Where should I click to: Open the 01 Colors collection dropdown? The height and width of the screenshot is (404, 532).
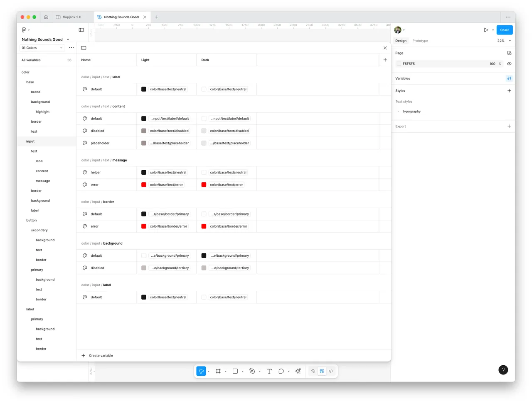42,48
